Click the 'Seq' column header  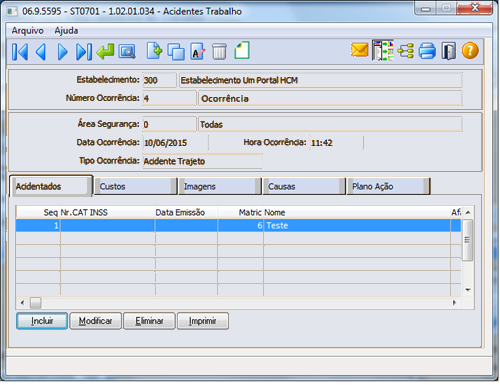coord(38,212)
